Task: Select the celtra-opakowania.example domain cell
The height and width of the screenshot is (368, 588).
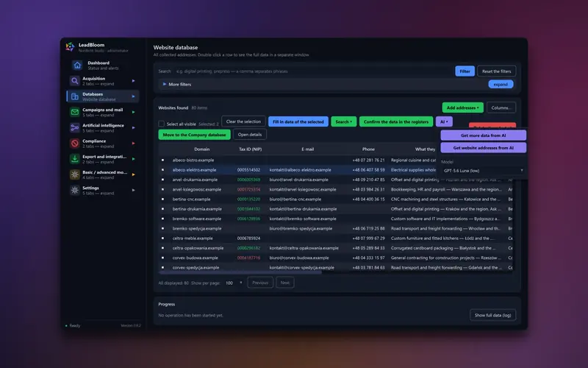Action: click(198, 248)
